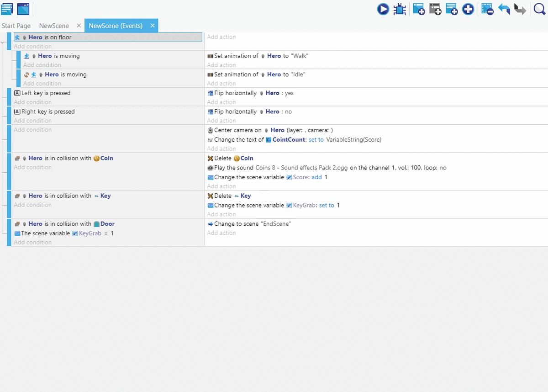The width and height of the screenshot is (548, 392).
Task: Click the camera icon of 'Center camera on' action
Action: 210,131
